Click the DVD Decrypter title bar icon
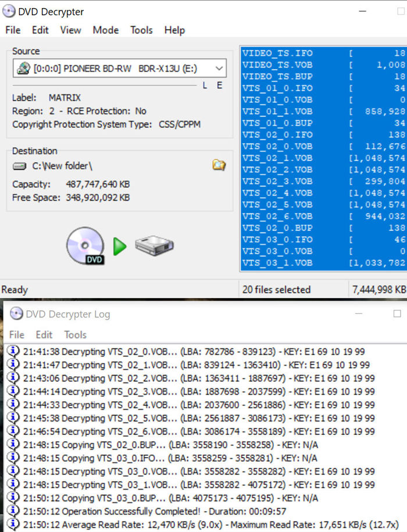This screenshot has height=532, width=407. coord(9,11)
